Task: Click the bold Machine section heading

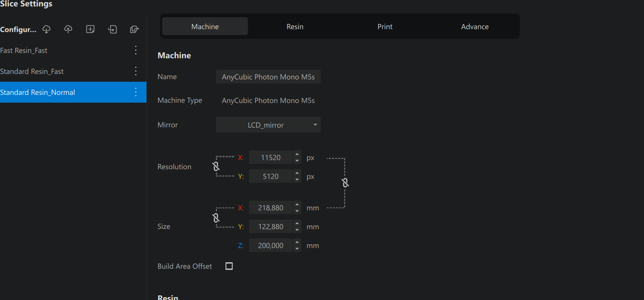Action: [x=174, y=55]
